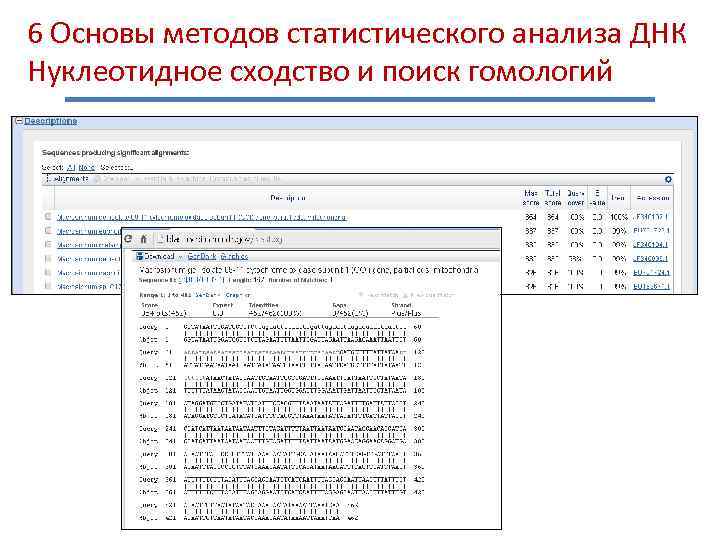Click the reload icon in the front browser window

click(x=129, y=239)
